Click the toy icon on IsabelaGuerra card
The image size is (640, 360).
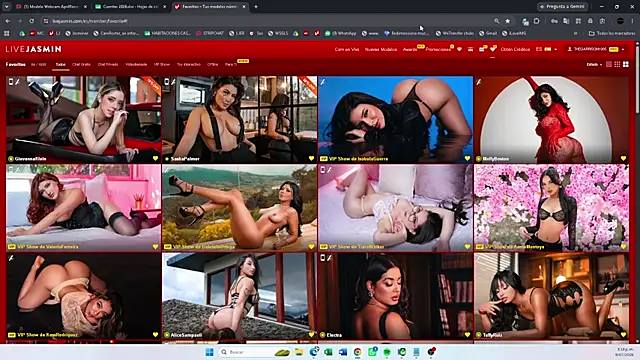tap(323, 82)
